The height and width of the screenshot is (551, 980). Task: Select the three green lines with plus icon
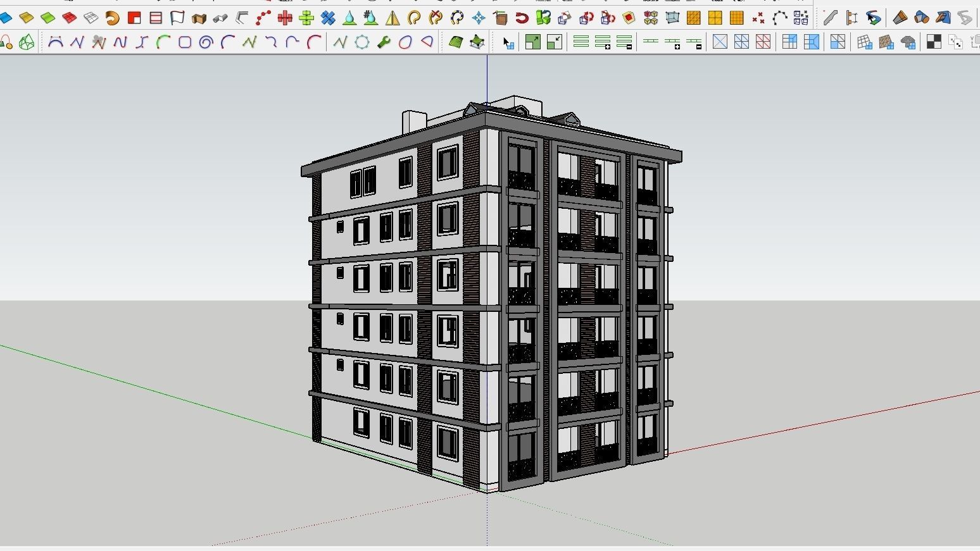pyautogui.click(x=603, y=42)
